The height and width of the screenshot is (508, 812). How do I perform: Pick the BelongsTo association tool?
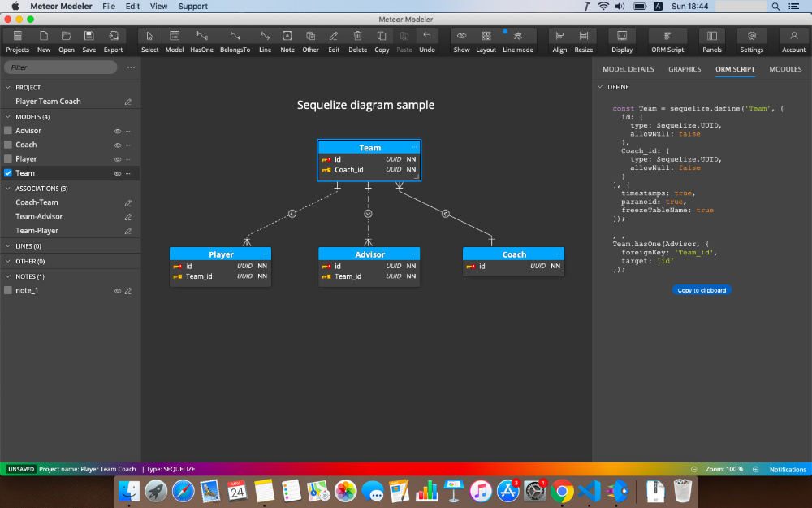point(235,41)
